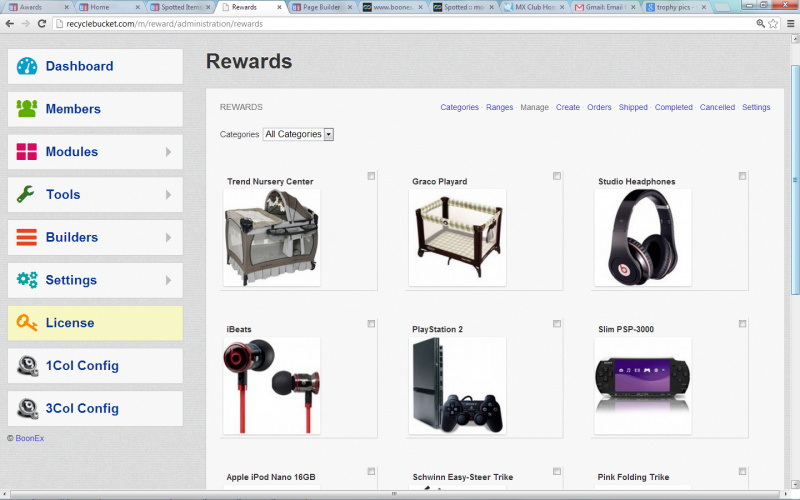The height and width of the screenshot is (500, 800).
Task: Click the browser forward arrow
Action: coord(26,23)
